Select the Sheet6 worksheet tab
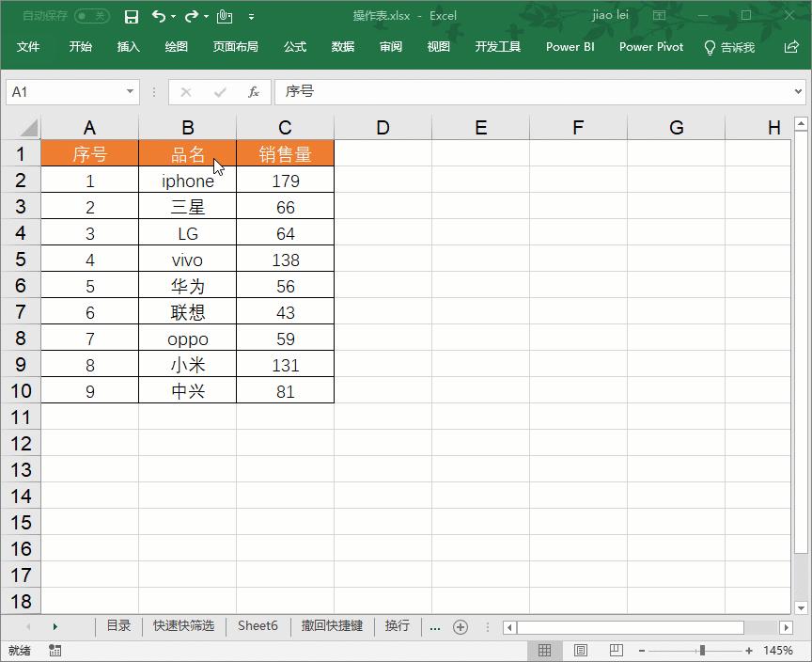This screenshot has height=662, width=812. tap(258, 626)
